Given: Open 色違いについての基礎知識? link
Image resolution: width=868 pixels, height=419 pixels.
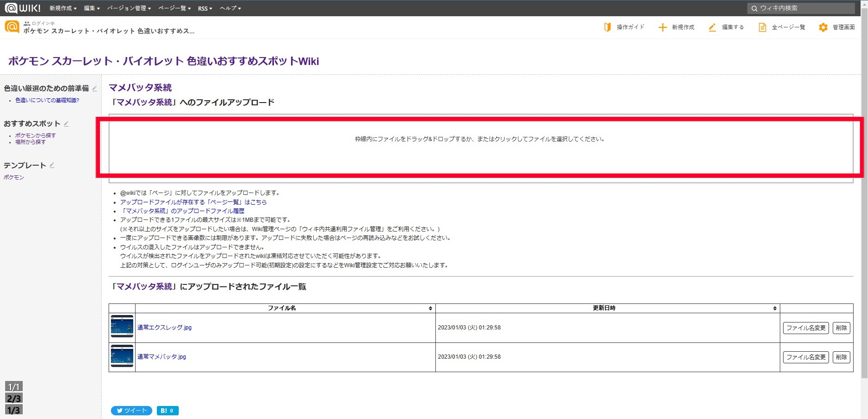Looking at the screenshot, I should pyautogui.click(x=47, y=100).
